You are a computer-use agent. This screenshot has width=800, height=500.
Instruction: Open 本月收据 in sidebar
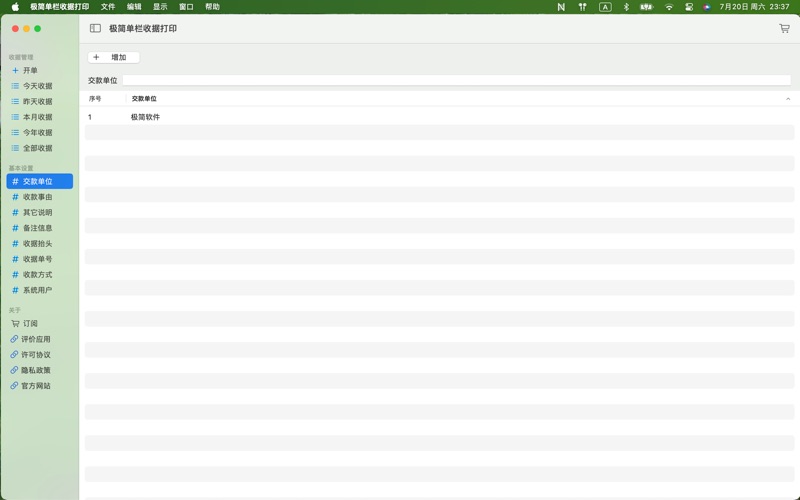pyautogui.click(x=40, y=117)
